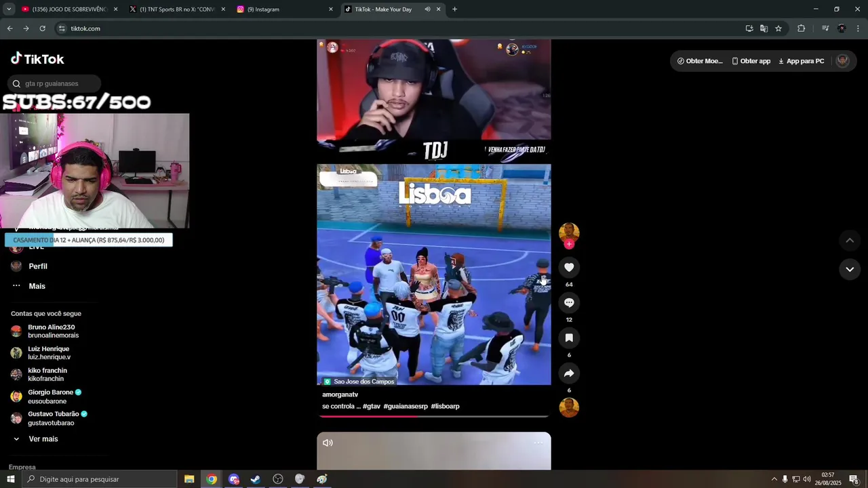Click the TikTok logo

[x=37, y=59]
